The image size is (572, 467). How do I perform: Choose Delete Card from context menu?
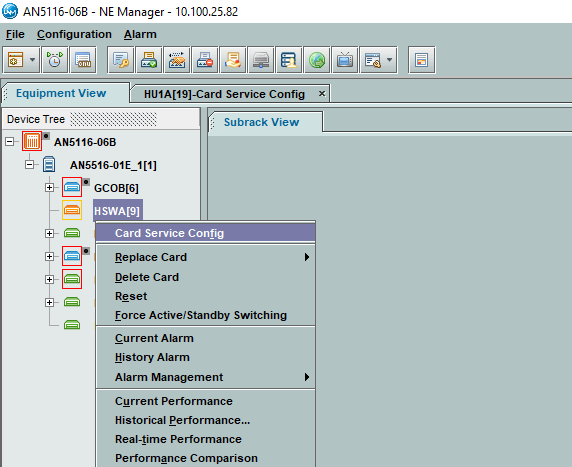pyautogui.click(x=206, y=277)
